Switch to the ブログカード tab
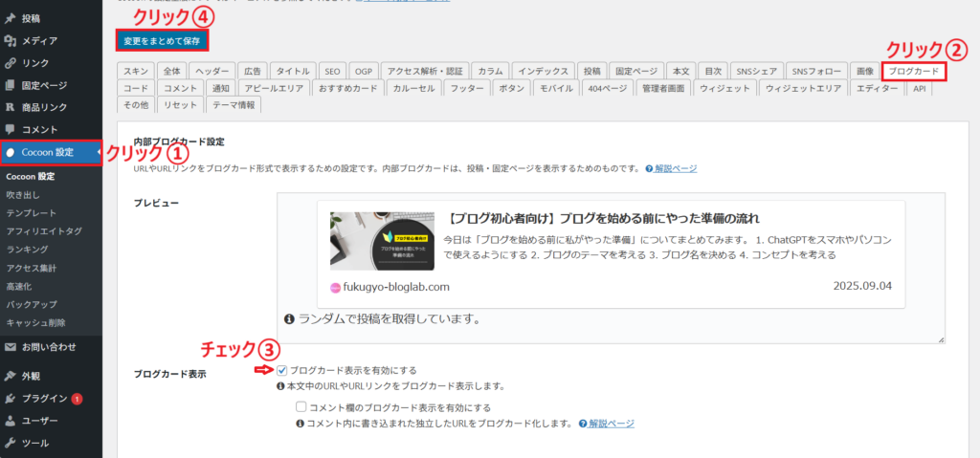The image size is (980, 458). click(913, 71)
